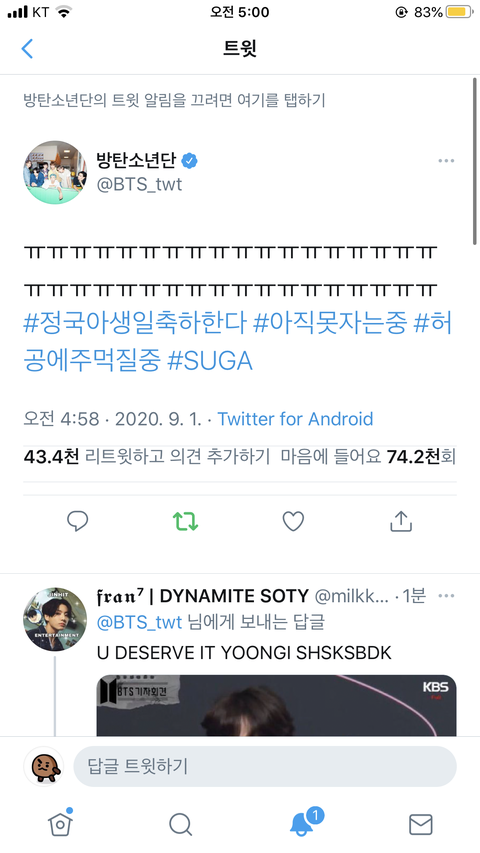This screenshot has height=853, width=480.
Task: Expand the BTS tweet's three-dot menu
Action: point(446,160)
